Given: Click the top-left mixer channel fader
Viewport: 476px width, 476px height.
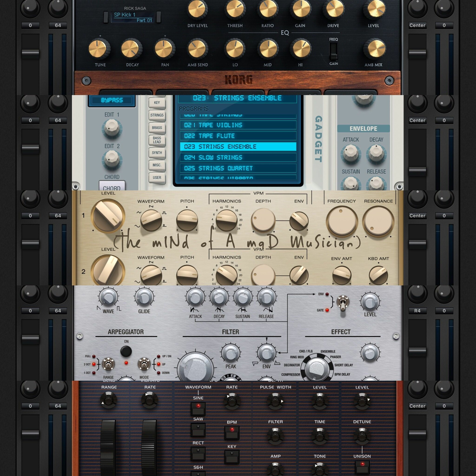Looking at the screenshot, I should coord(30,52).
